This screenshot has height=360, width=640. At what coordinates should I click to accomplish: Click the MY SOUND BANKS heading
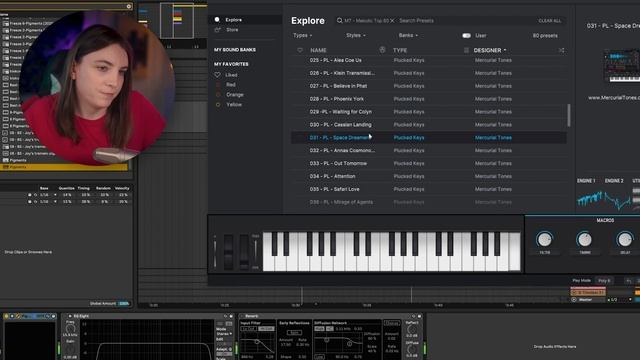[235, 50]
